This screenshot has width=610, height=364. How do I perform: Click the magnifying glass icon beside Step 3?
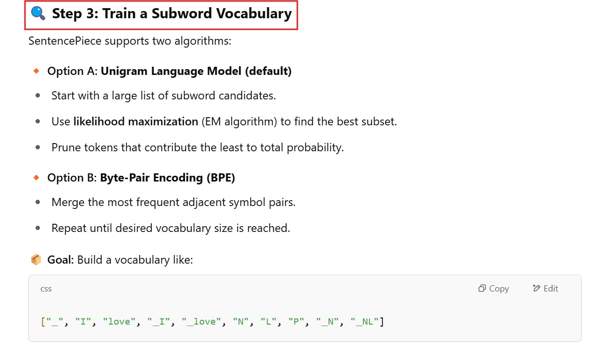click(37, 13)
